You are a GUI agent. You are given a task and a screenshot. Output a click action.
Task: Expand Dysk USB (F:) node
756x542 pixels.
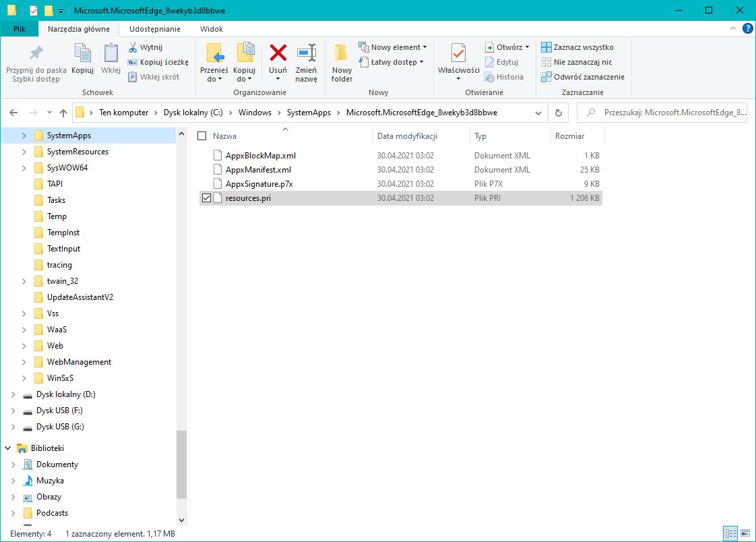coord(13,411)
